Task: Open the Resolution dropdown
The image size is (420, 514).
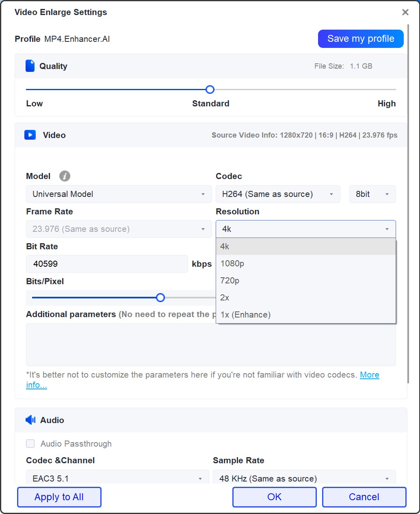Action: click(x=305, y=229)
